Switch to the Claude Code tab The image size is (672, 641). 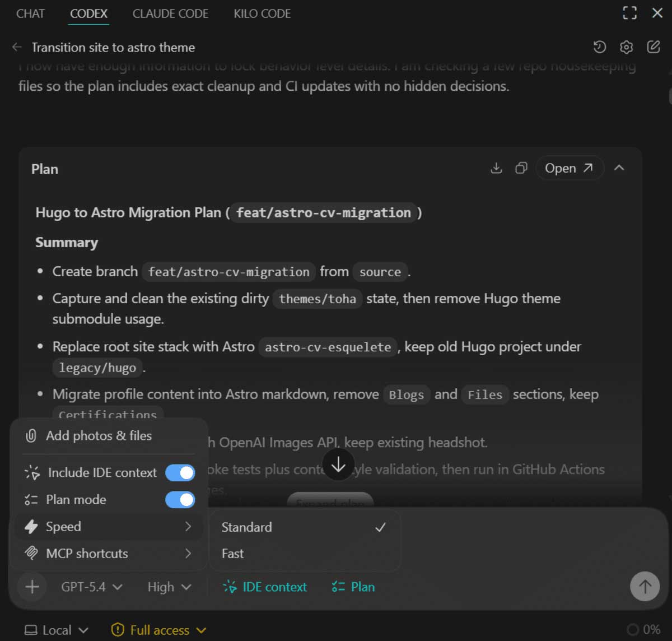[x=170, y=13]
